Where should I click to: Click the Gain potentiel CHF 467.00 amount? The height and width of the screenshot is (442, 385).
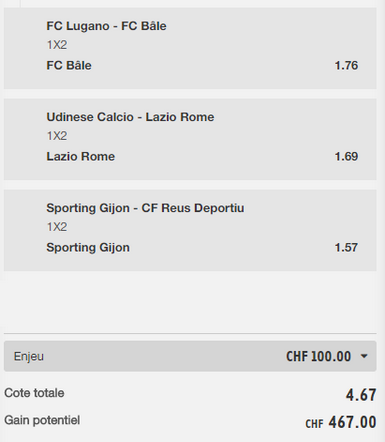[x=341, y=422]
